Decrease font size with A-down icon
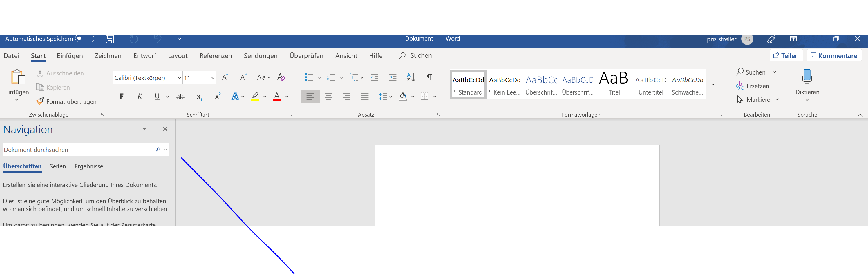Viewport: 868px width, 274px height. (x=243, y=77)
